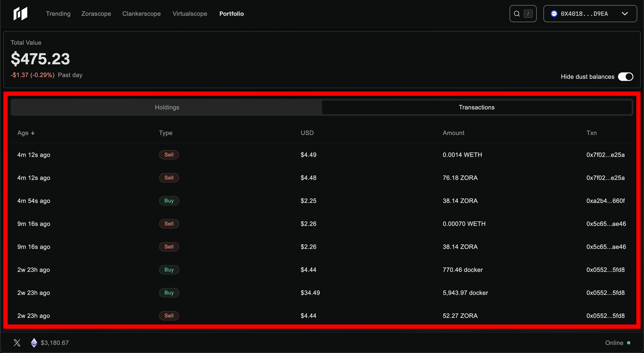Go to Clankerscope page
Image resolution: width=644 pixels, height=353 pixels.
pyautogui.click(x=141, y=14)
